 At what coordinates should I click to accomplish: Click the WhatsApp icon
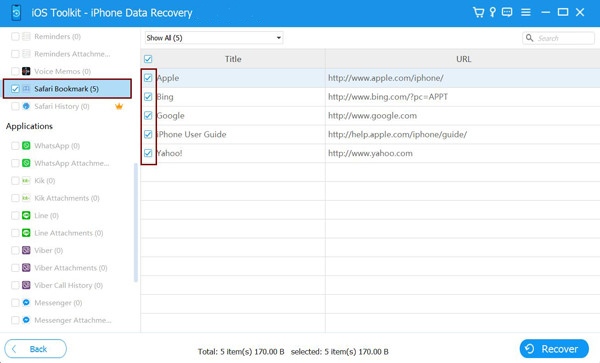tap(26, 145)
